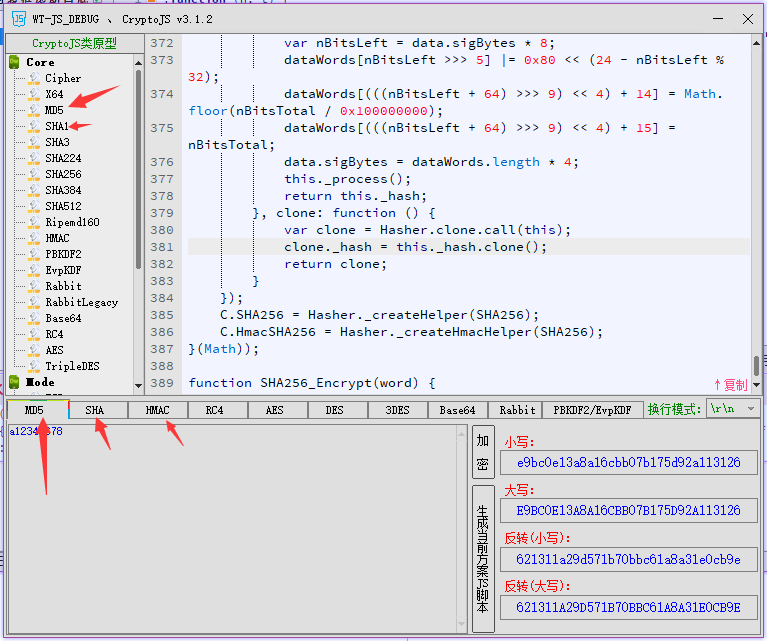The height and width of the screenshot is (641, 767).
Task: Switch to the HMAC tab
Action: [x=157, y=410]
